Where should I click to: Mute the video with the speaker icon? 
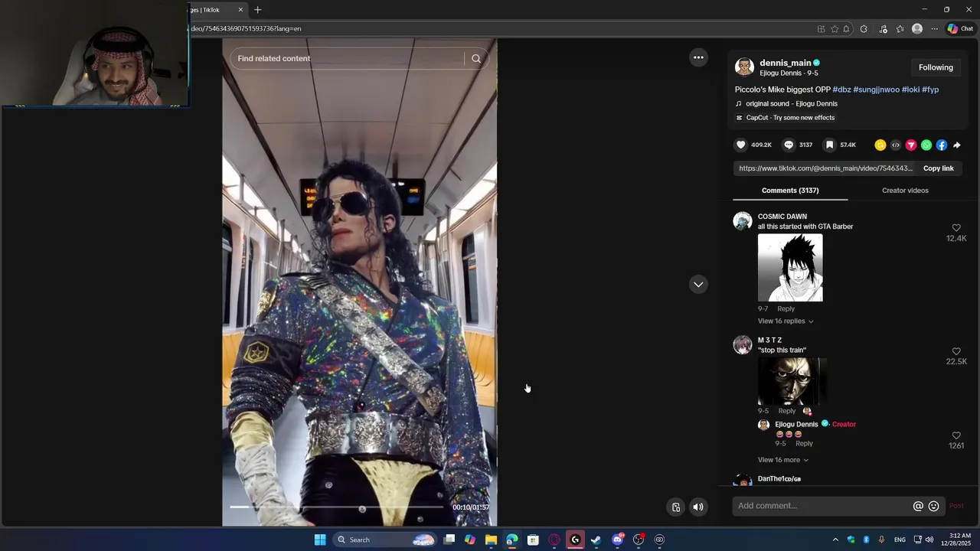(x=698, y=507)
